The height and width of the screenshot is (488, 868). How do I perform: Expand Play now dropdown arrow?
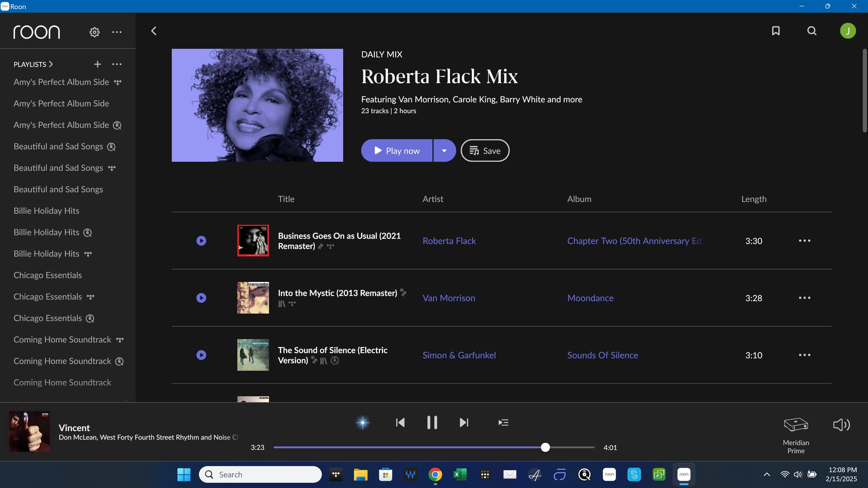click(444, 150)
